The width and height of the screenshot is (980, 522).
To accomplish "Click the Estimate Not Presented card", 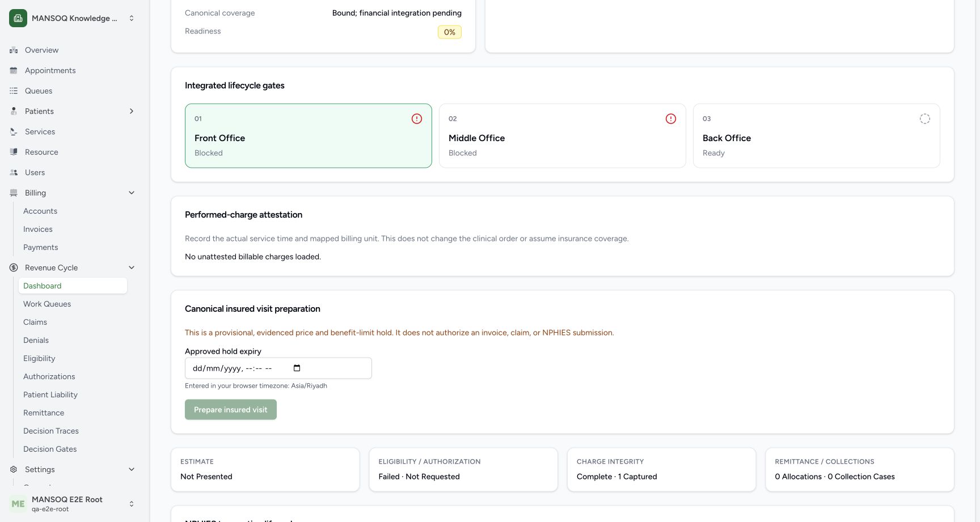I will point(265,470).
